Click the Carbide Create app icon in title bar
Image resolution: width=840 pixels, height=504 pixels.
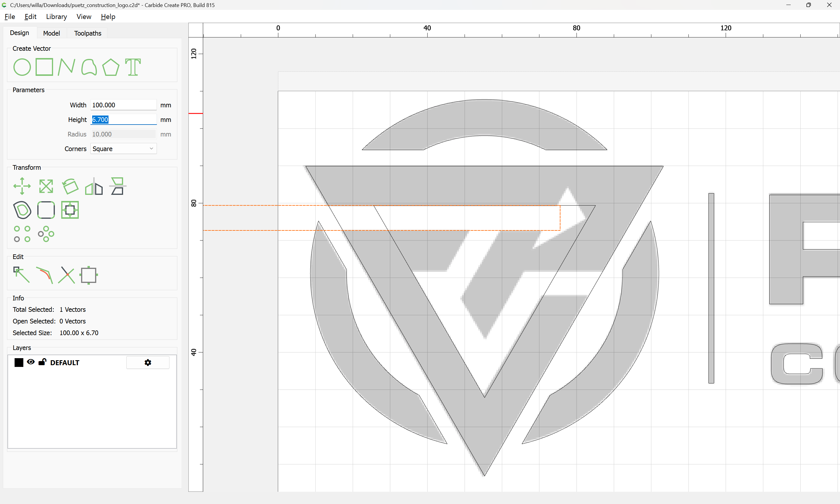pyautogui.click(x=4, y=5)
